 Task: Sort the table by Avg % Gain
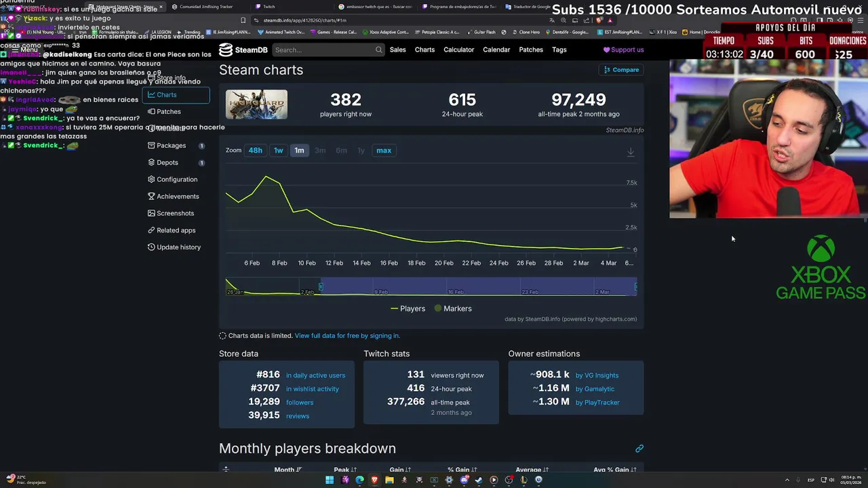coord(616,470)
